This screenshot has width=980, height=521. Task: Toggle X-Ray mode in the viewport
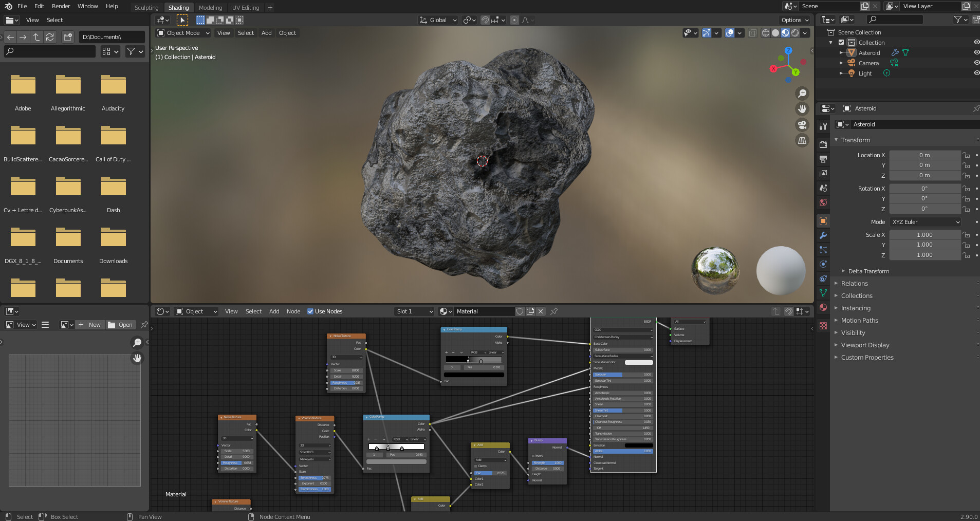click(753, 33)
